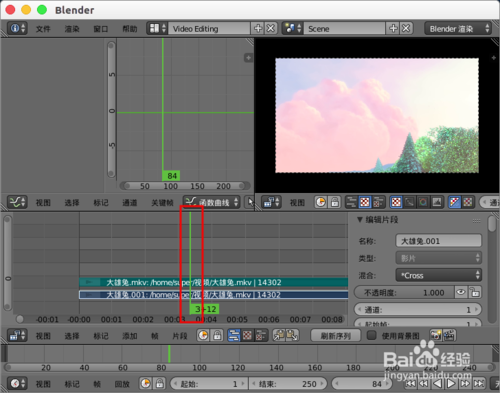
Task: Open the 片段 menu in sequencer
Action: coord(180,336)
